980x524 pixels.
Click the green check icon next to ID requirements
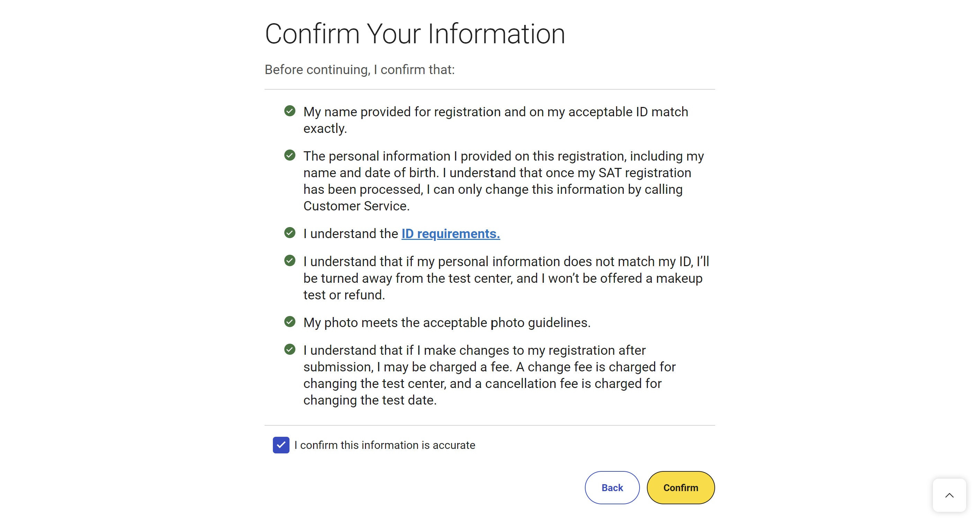tap(289, 232)
